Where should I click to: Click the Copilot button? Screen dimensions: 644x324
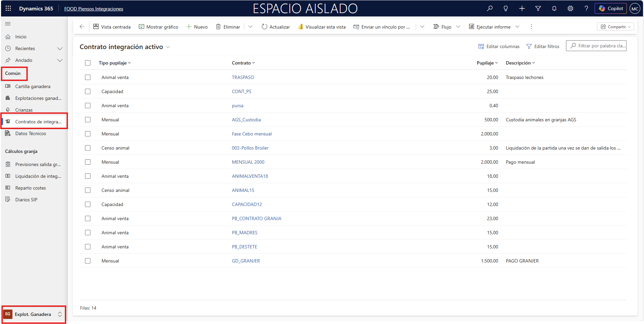tap(611, 8)
